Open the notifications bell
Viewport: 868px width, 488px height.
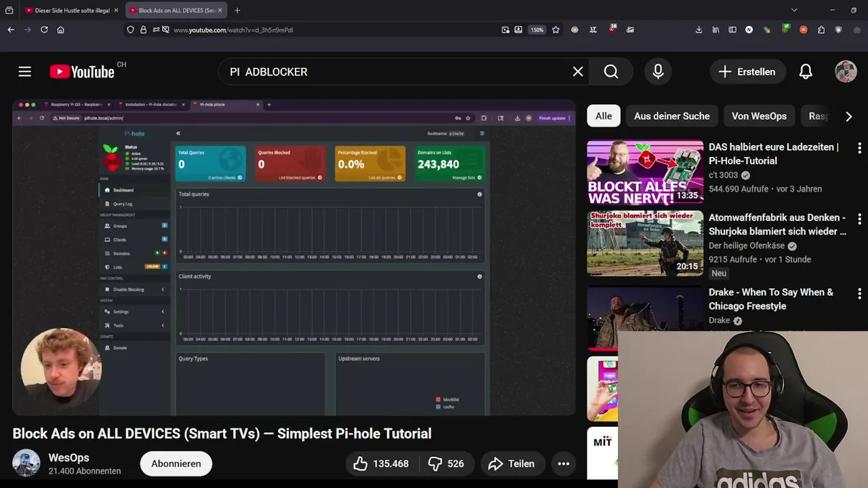806,72
